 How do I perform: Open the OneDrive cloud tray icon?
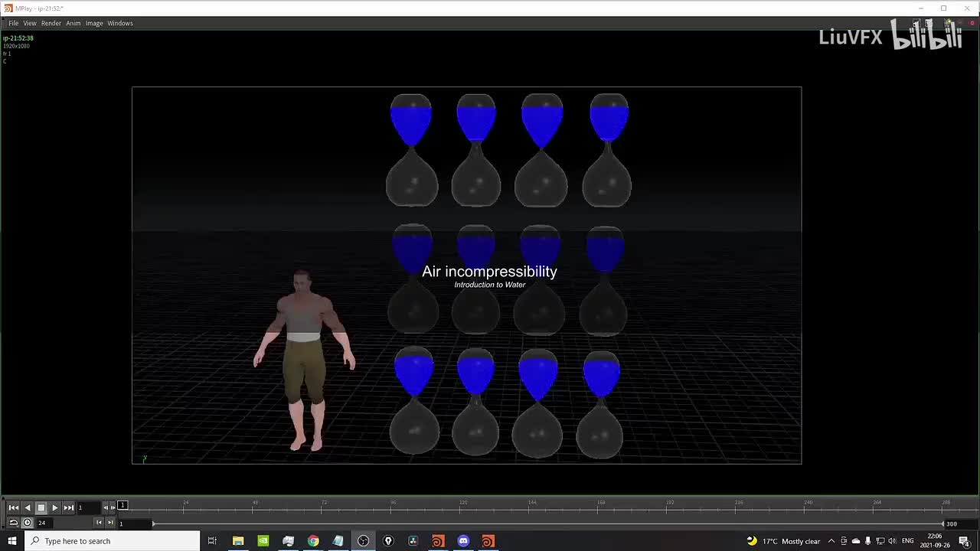(856, 541)
